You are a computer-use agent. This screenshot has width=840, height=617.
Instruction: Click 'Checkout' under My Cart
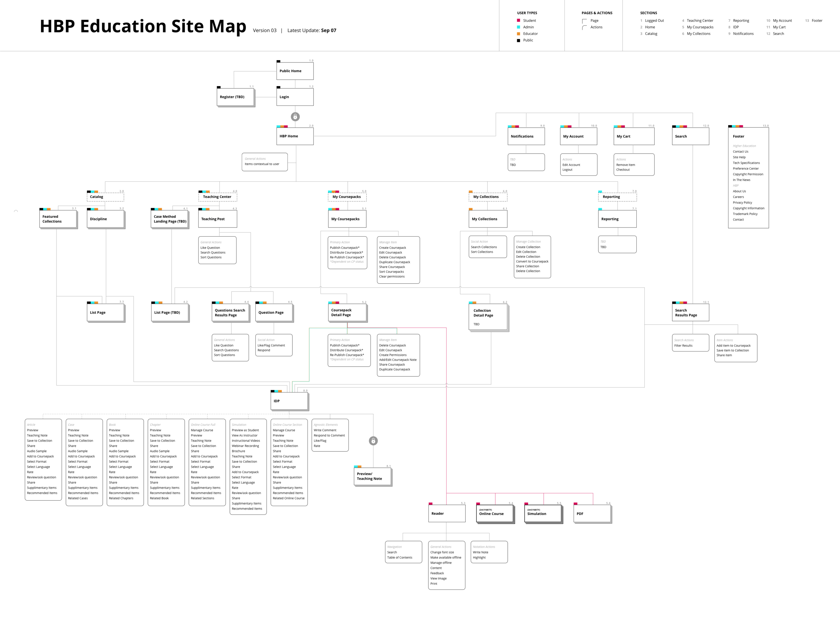(x=623, y=170)
